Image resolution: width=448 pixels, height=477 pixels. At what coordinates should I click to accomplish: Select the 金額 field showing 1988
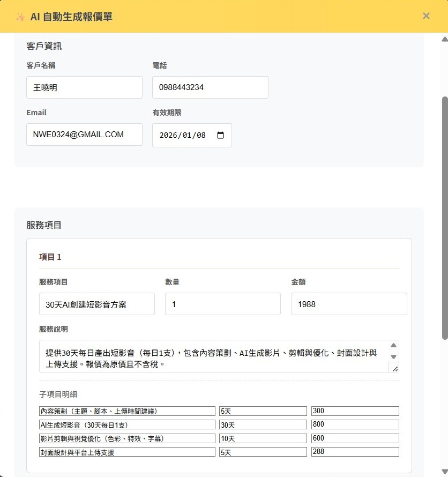pyautogui.click(x=348, y=303)
